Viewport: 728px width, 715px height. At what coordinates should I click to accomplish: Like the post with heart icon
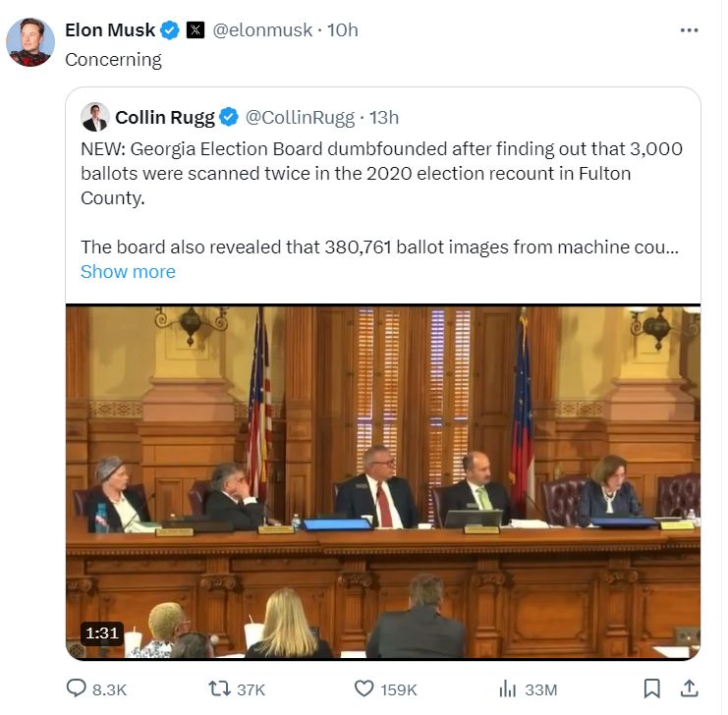364,688
